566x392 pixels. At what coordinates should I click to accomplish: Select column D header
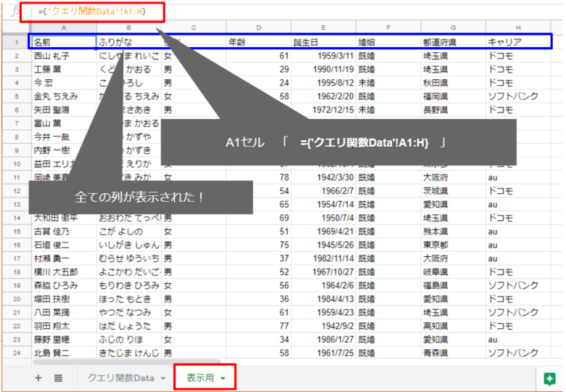[258, 28]
